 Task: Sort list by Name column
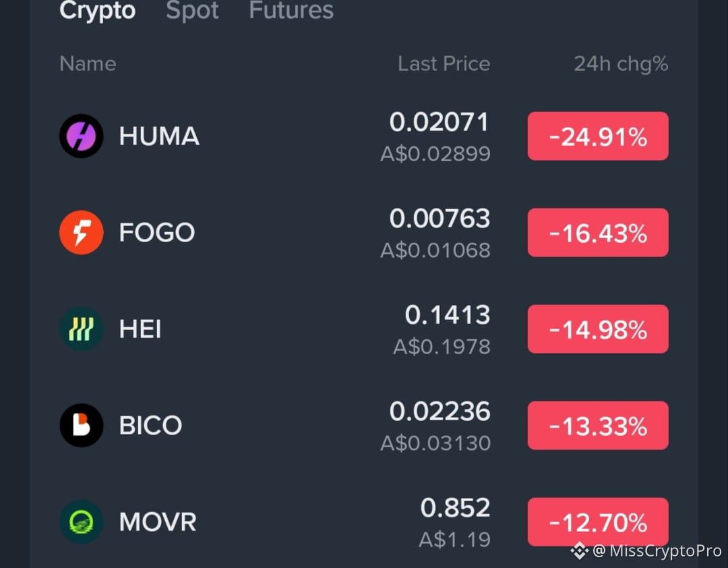click(x=88, y=63)
